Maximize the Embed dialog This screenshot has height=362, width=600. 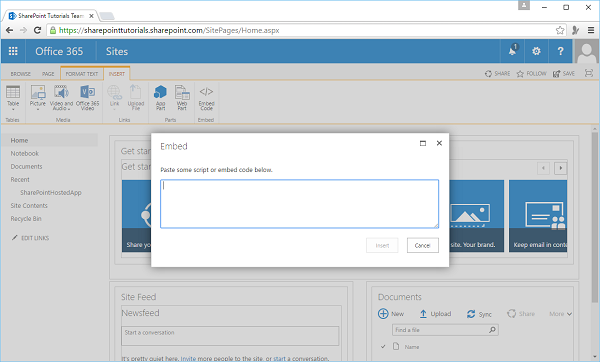click(x=423, y=143)
